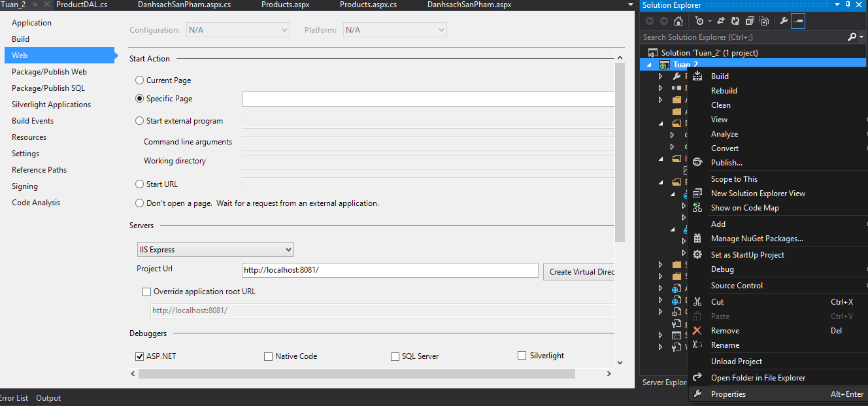Toggle Preview Selected Items in Solution Explorer

[x=797, y=20]
